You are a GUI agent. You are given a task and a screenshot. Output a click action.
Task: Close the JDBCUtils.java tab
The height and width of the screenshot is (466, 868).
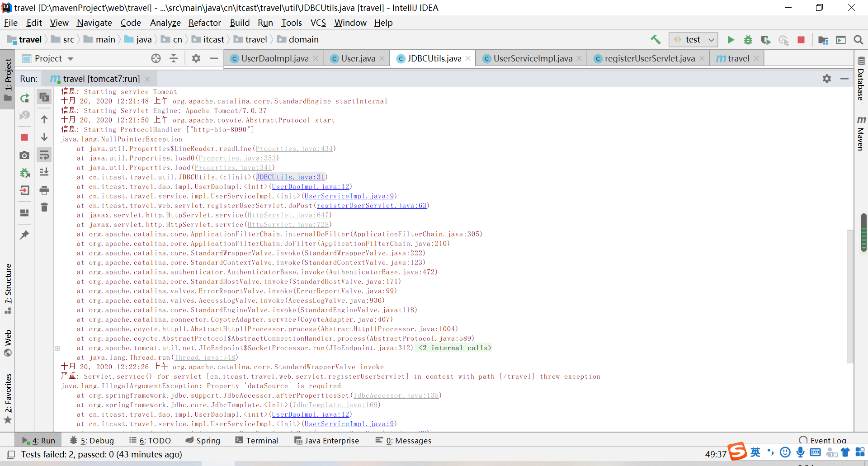coord(468,58)
